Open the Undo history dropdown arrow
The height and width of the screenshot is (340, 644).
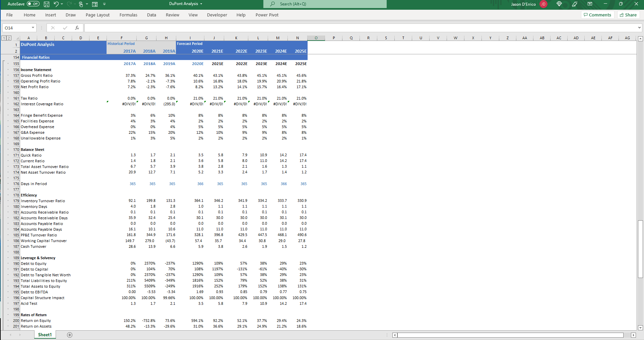point(62,4)
